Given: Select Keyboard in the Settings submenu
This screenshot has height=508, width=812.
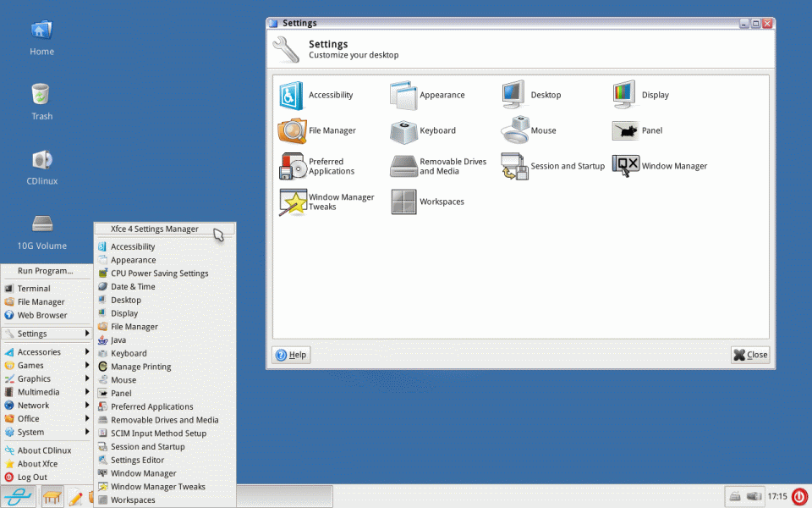Looking at the screenshot, I should 165,354.
